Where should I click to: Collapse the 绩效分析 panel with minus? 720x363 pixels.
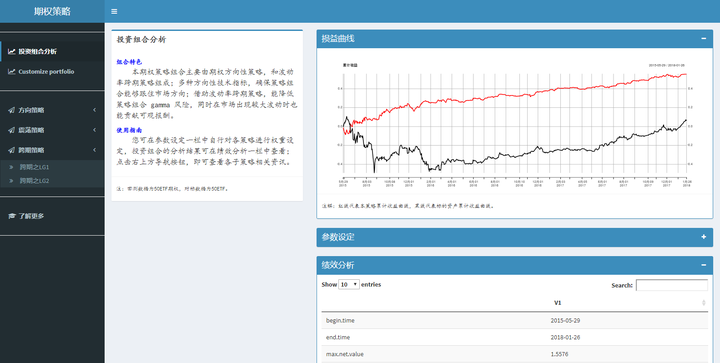click(x=703, y=265)
